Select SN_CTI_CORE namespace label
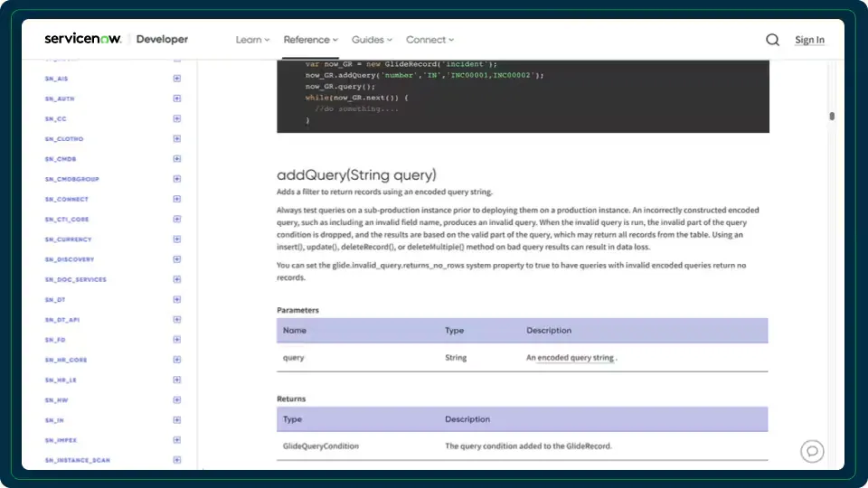 pyautogui.click(x=67, y=220)
